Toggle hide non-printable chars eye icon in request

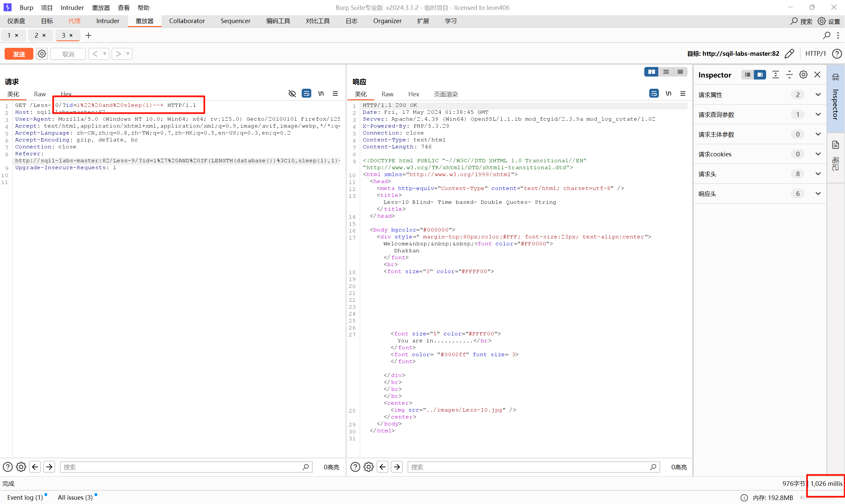[292, 93]
